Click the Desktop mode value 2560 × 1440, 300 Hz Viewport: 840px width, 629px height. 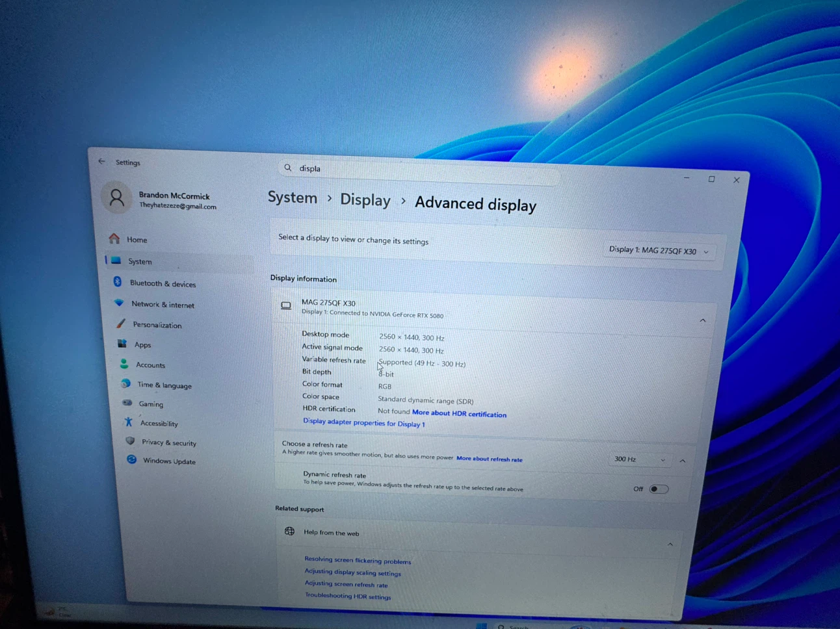(x=412, y=337)
